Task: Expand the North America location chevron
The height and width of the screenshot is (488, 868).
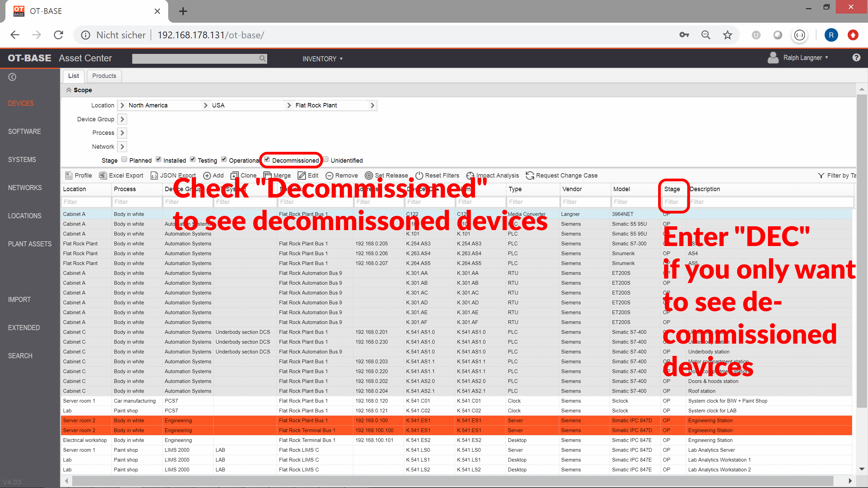Action: [x=122, y=105]
